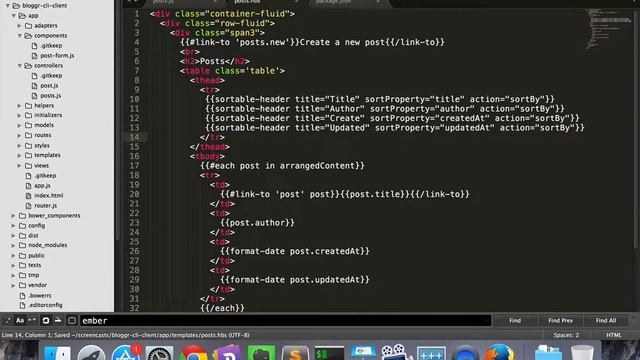Viewport: 640px width, 360px height.
Task: Click the node_modules folder icon
Action: (x=22, y=245)
